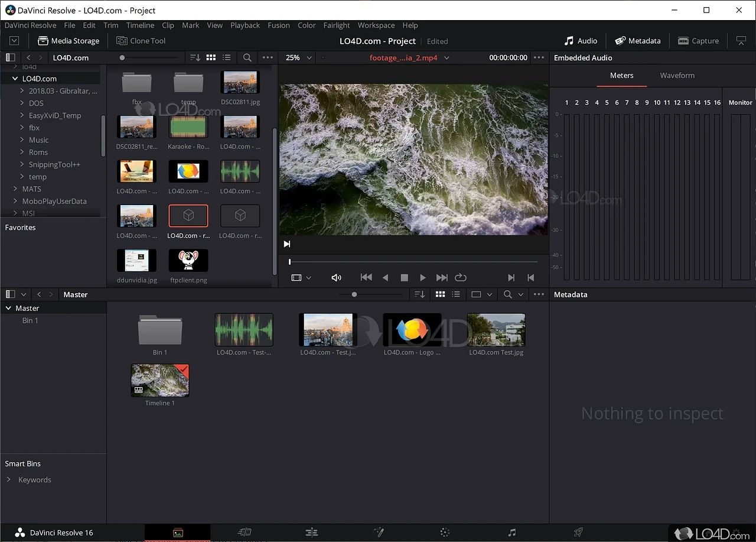Mute the viewer audio speaker icon

click(336, 277)
